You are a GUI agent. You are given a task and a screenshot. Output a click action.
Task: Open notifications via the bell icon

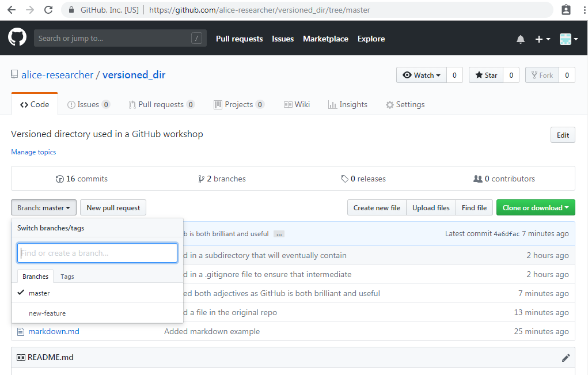pos(520,39)
